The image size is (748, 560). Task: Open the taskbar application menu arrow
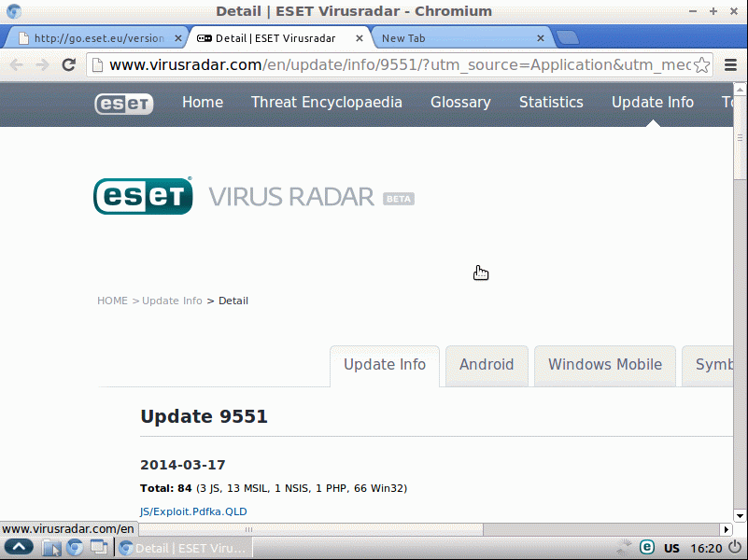point(19,547)
